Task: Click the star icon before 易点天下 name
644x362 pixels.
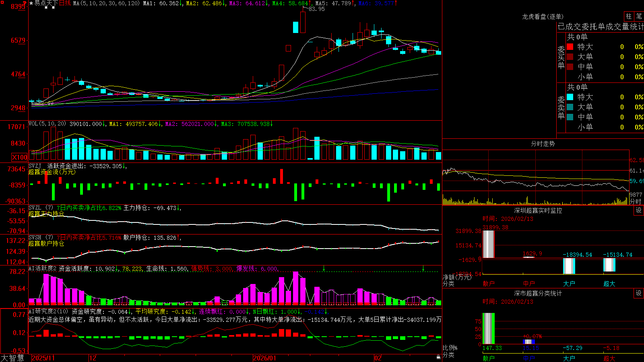Action: point(31,3)
